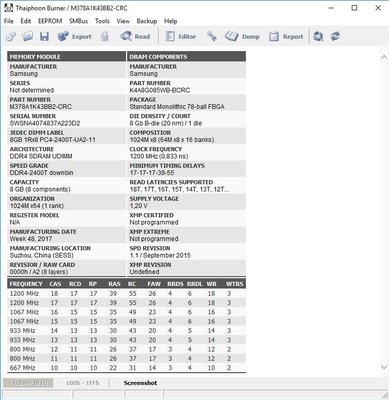
Task: Open the EEPROM menu
Action: [x=50, y=21]
